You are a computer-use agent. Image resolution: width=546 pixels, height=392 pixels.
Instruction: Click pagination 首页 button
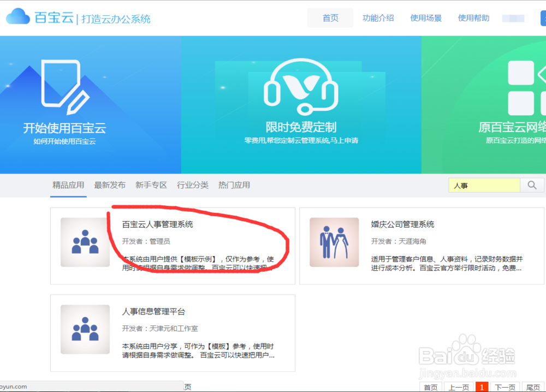[x=430, y=387]
